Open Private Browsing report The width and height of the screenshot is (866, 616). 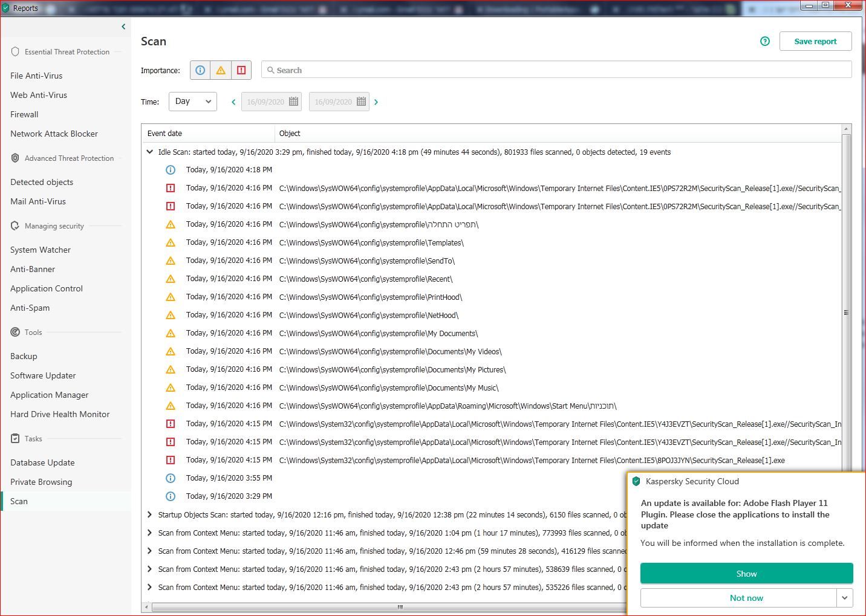tap(41, 482)
